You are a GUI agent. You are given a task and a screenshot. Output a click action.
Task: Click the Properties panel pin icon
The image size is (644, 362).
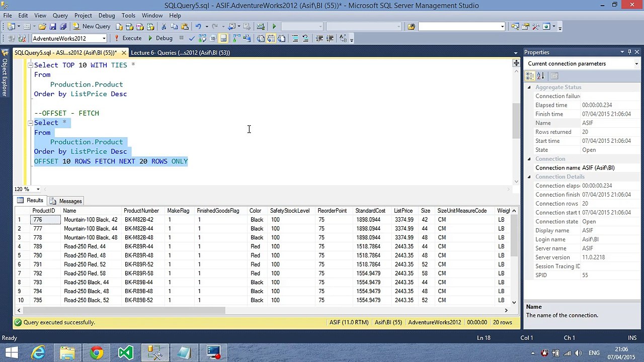(x=629, y=52)
